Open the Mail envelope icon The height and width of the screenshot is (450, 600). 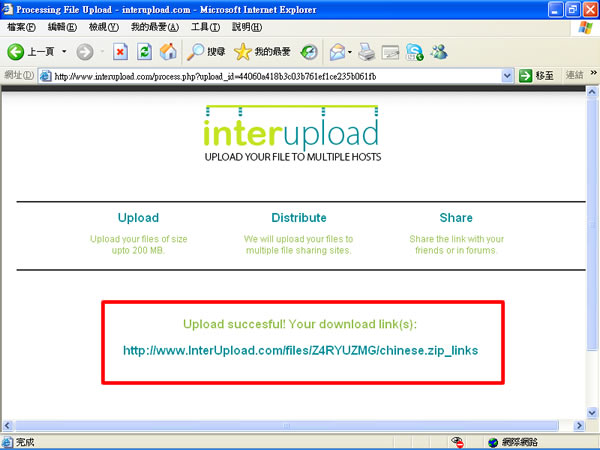tap(337, 52)
